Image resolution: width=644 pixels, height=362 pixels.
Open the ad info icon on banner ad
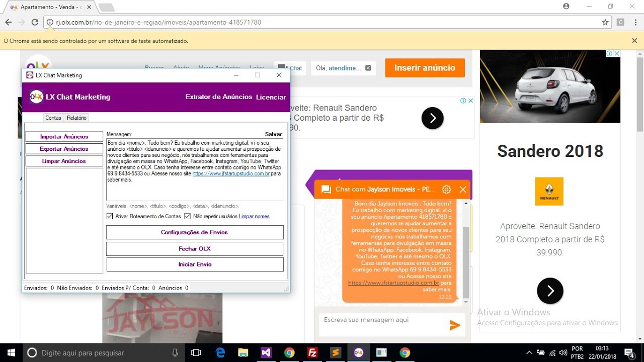tap(463, 101)
